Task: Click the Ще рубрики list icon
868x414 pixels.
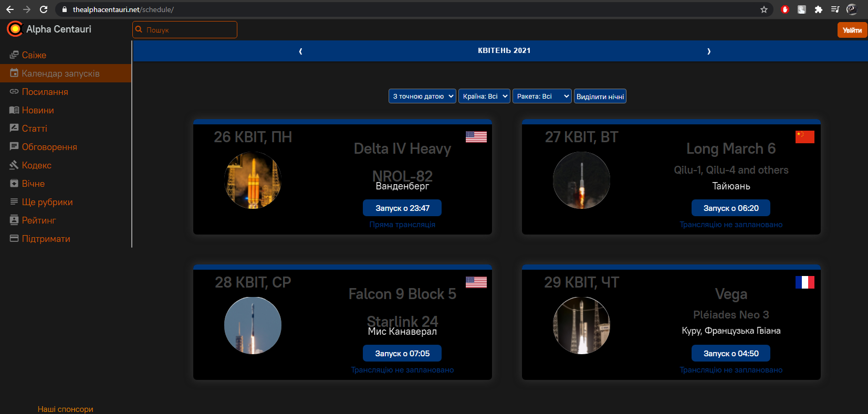Action: 14,202
